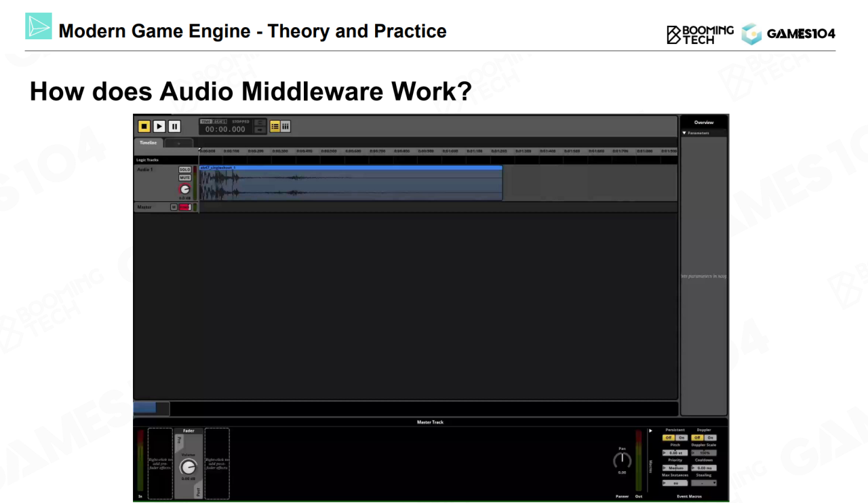
Task: Turn Doppler option On
Action: pyautogui.click(x=710, y=438)
